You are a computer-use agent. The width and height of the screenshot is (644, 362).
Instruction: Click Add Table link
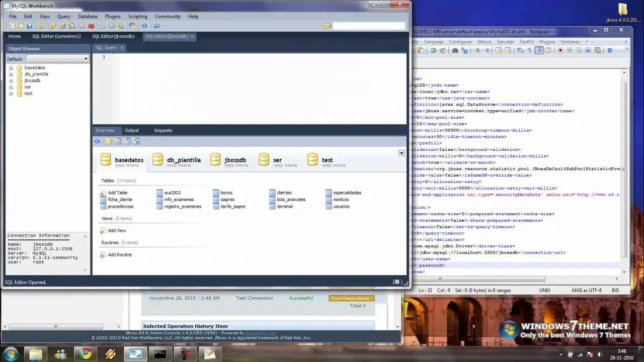117,193
